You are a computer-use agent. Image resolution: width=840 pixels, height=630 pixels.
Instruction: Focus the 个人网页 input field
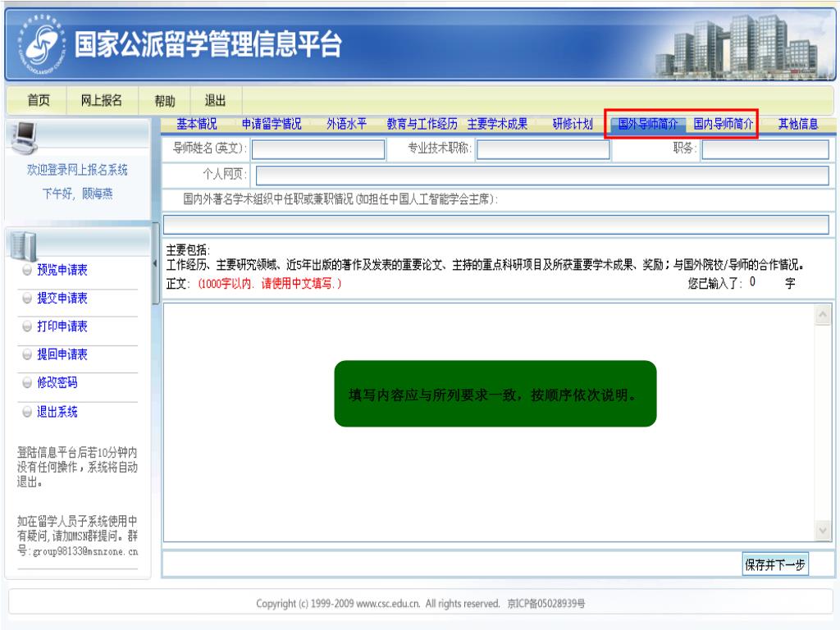pyautogui.click(x=542, y=176)
